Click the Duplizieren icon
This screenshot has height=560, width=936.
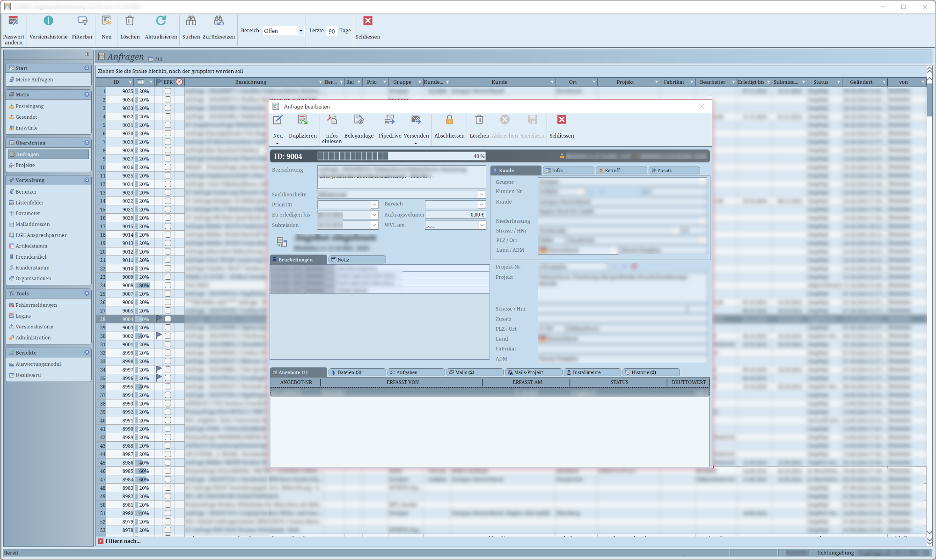[302, 120]
